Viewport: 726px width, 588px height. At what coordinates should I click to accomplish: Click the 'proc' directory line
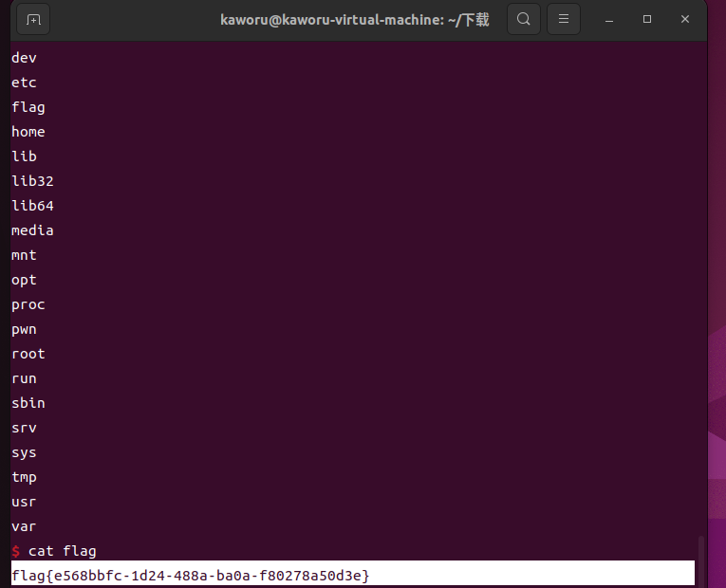28,304
